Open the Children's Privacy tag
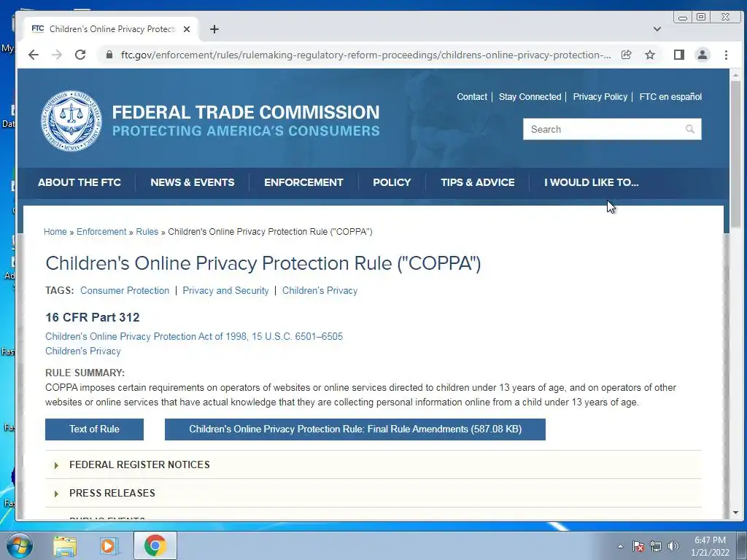The height and width of the screenshot is (560, 747). coord(320,290)
